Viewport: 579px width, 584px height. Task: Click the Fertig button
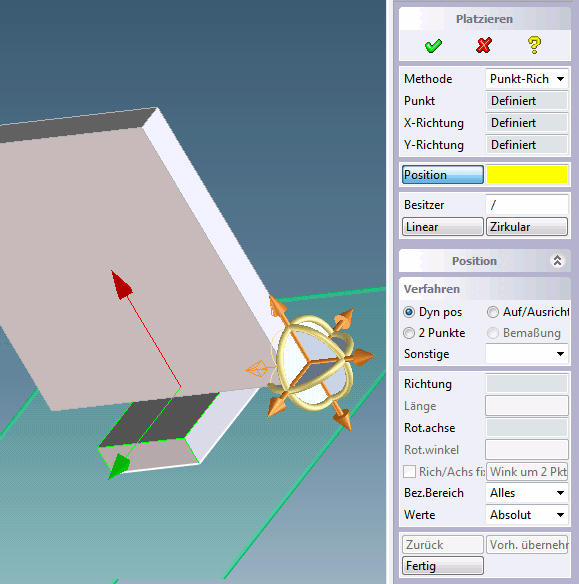443,566
